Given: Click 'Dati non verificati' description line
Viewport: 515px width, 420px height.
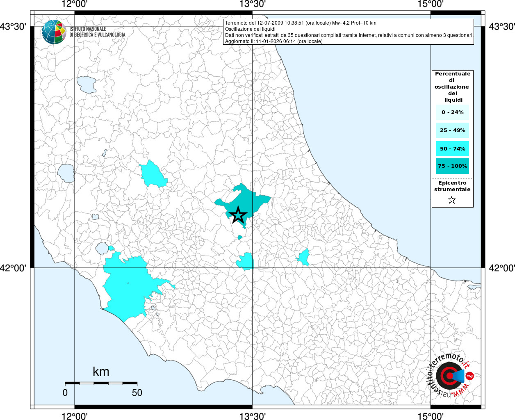Looking at the screenshot, I should pyautogui.click(x=349, y=35).
